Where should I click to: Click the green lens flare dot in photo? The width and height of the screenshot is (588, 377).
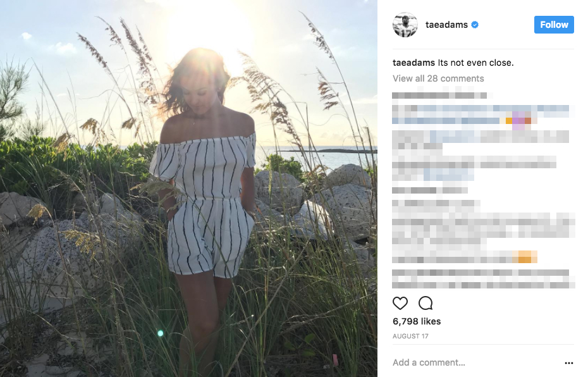pos(161,333)
